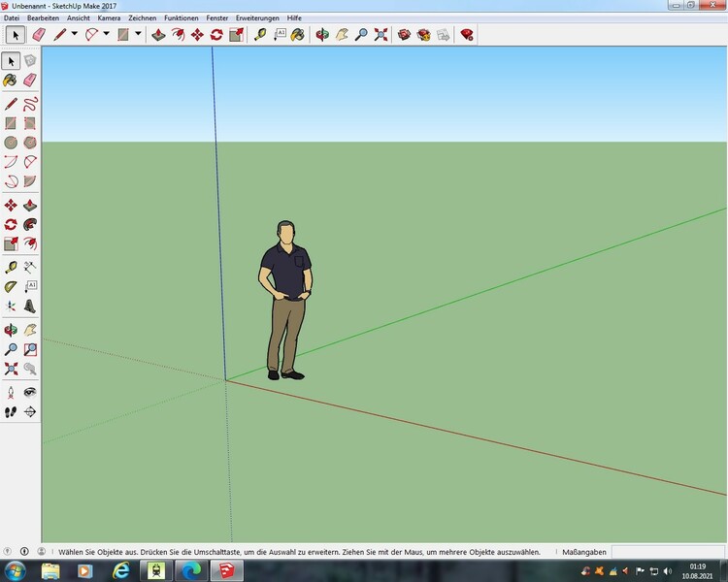Click the info circle in status bar
Image resolution: width=728 pixels, height=582 pixels.
(24, 551)
